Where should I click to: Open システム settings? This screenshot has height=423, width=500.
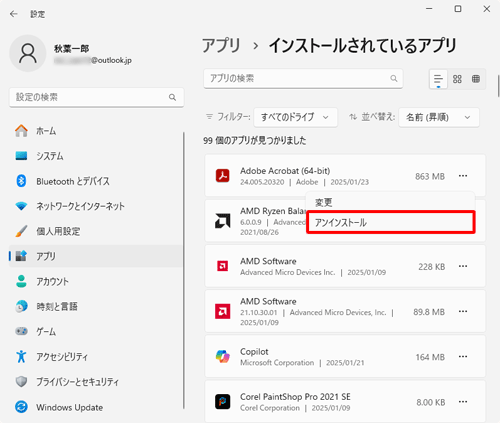[95, 156]
